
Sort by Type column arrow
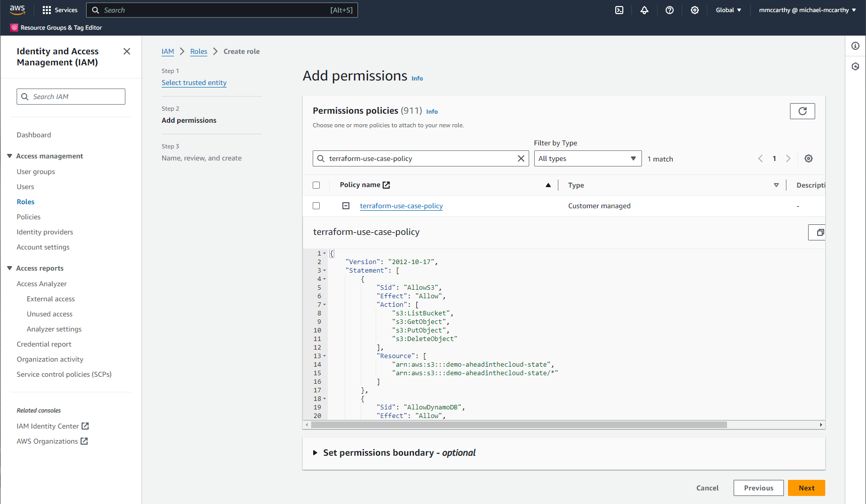(x=776, y=185)
